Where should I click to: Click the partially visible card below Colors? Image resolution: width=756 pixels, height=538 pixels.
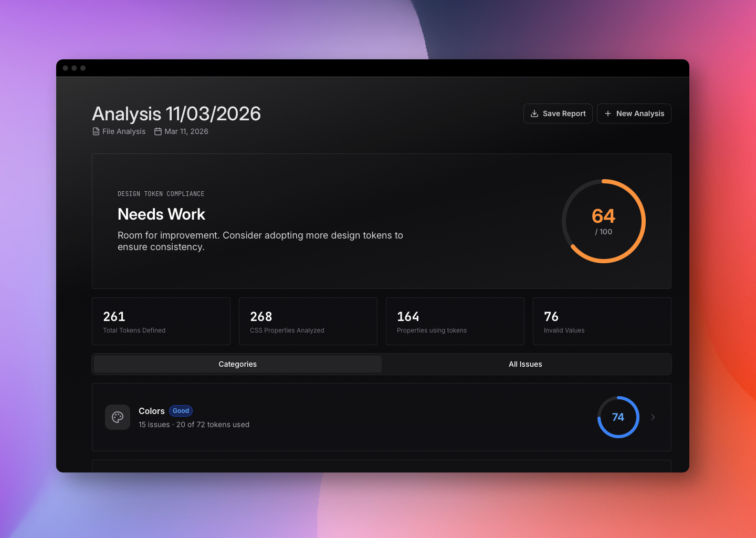click(x=382, y=465)
